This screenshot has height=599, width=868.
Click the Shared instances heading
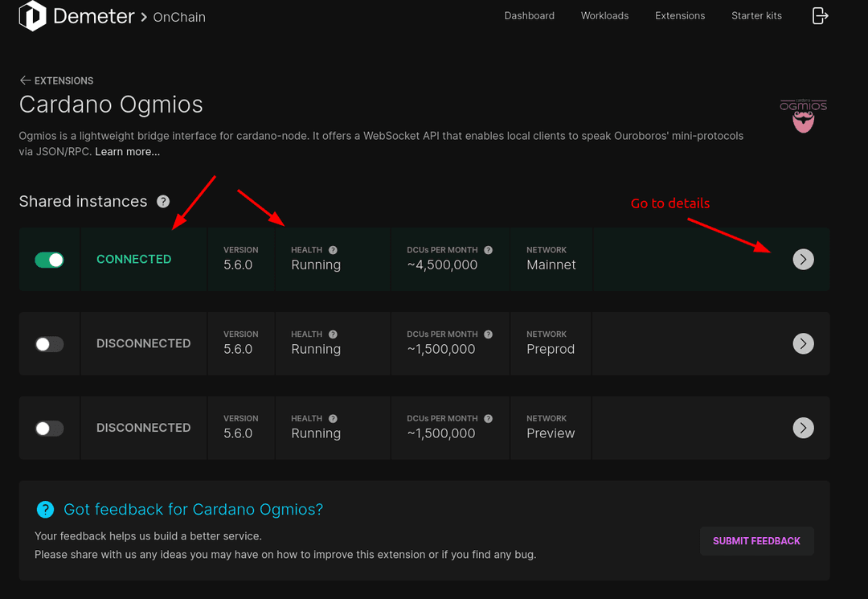tap(83, 202)
